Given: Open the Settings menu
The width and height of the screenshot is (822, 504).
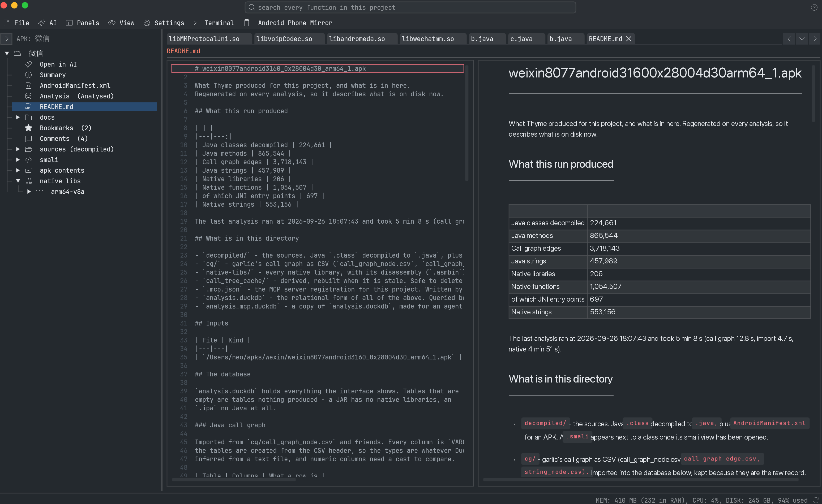Looking at the screenshot, I should click(x=164, y=23).
